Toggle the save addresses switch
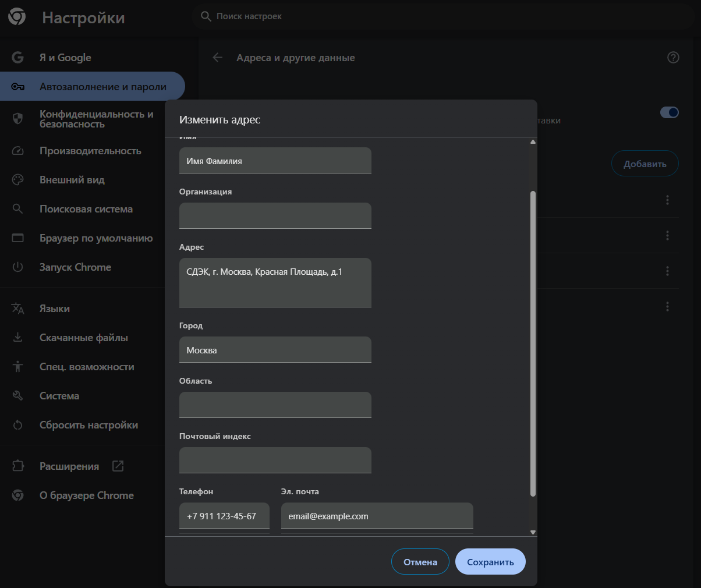The image size is (701, 588). coord(670,112)
